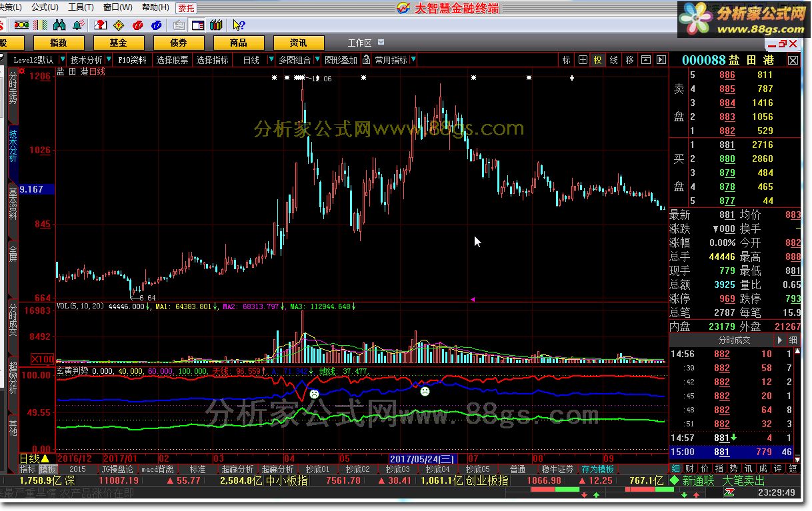This screenshot has width=812, height=511.
Task: Close the 000088 quote side panel
Action: tap(793, 60)
